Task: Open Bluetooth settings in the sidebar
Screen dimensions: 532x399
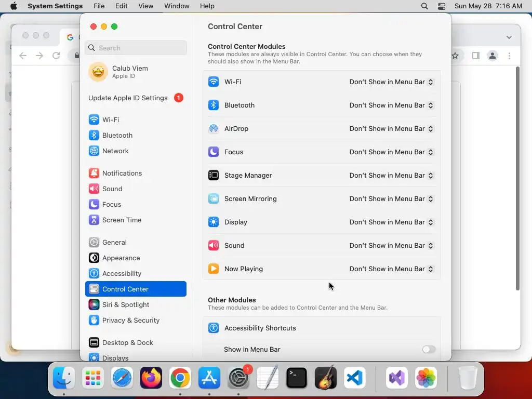Action: (x=136, y=136)
